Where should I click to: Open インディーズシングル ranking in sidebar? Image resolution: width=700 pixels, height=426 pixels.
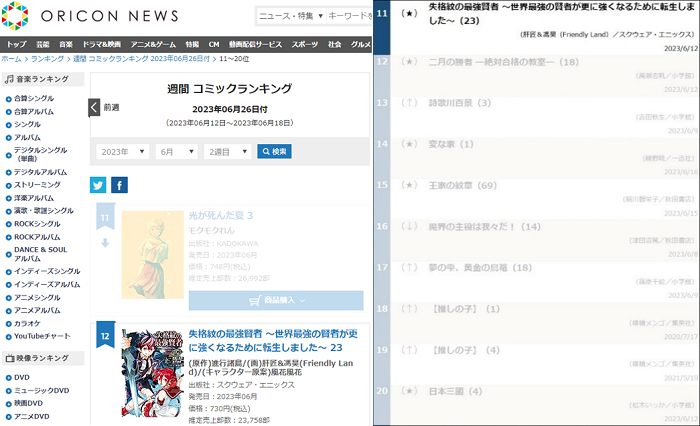pos(47,271)
